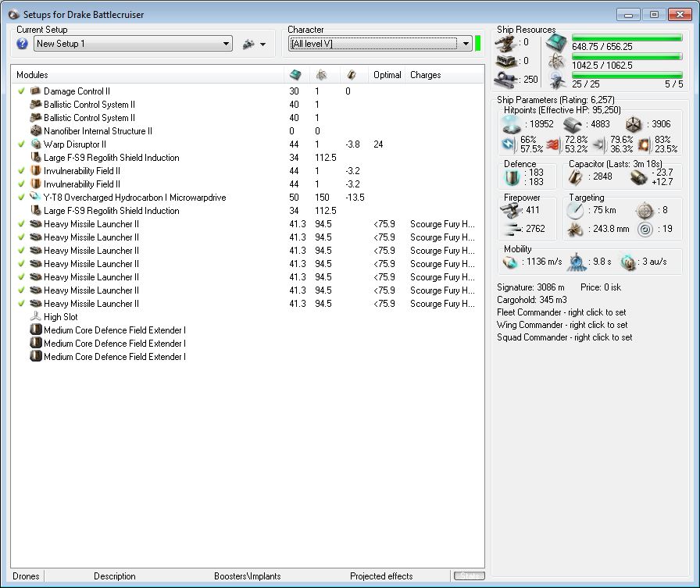
Task: Open the Drones tab
Action: (26, 576)
